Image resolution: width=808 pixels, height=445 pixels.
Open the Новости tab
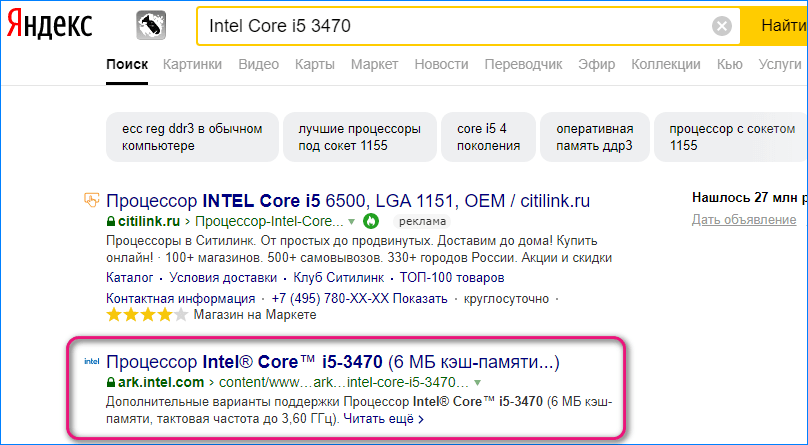pyautogui.click(x=441, y=64)
